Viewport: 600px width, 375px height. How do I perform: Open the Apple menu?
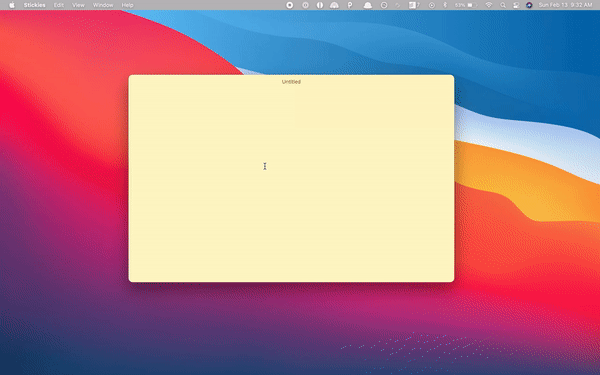(12, 5)
